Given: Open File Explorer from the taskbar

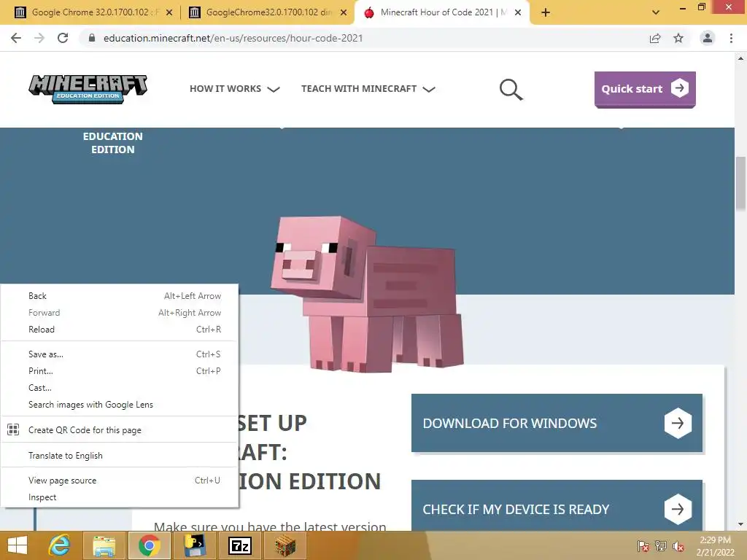Looking at the screenshot, I should point(104,545).
